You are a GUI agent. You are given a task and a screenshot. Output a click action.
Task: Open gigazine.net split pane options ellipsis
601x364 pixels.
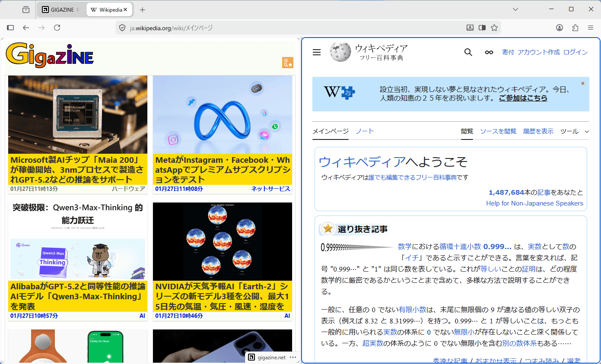tap(293, 358)
